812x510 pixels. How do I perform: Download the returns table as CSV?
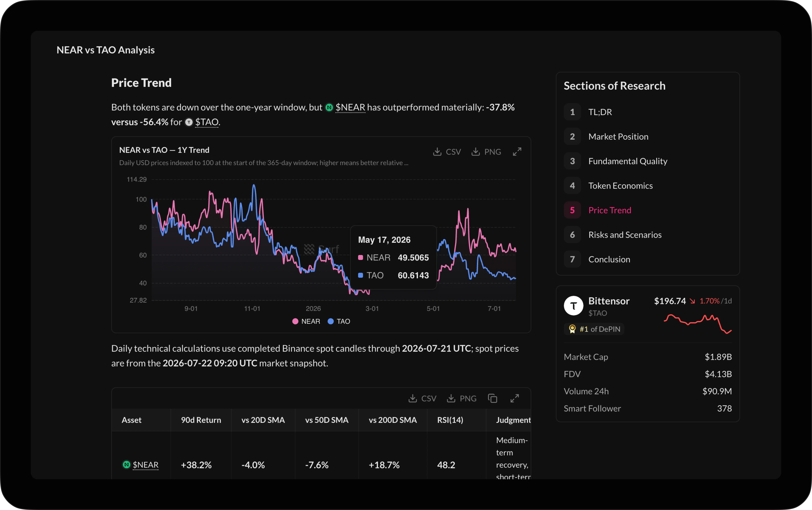click(422, 398)
